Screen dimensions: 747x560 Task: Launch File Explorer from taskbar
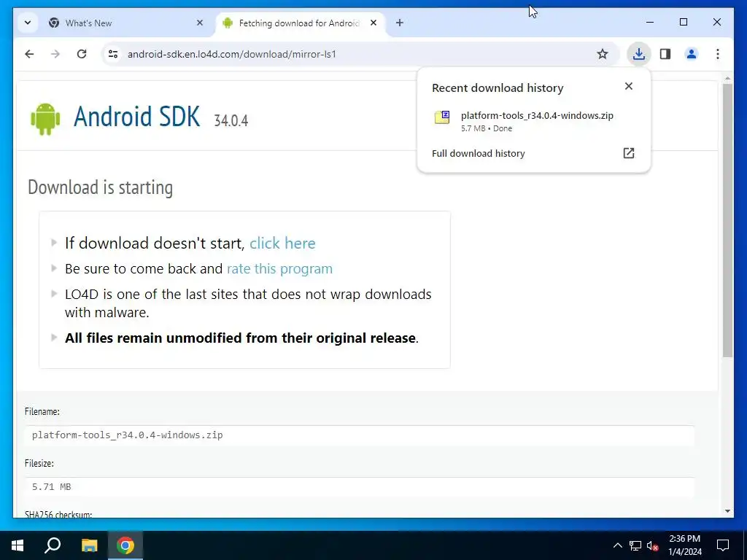89,545
